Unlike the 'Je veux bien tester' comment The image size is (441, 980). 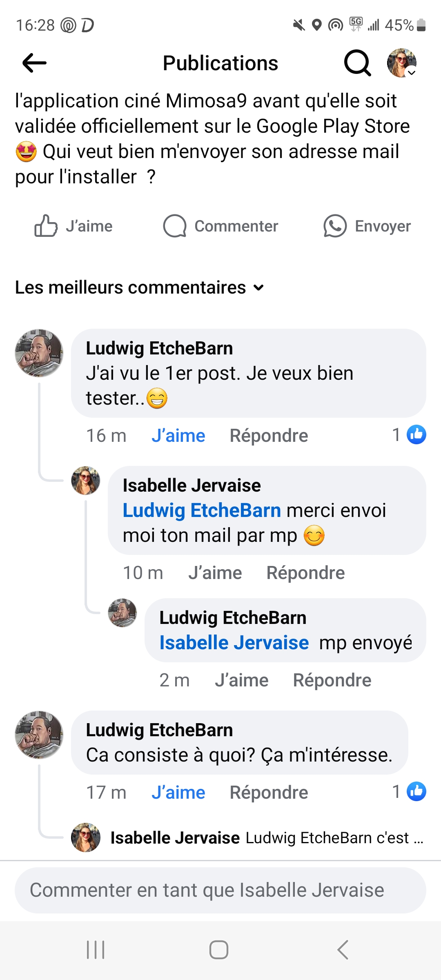point(178,436)
